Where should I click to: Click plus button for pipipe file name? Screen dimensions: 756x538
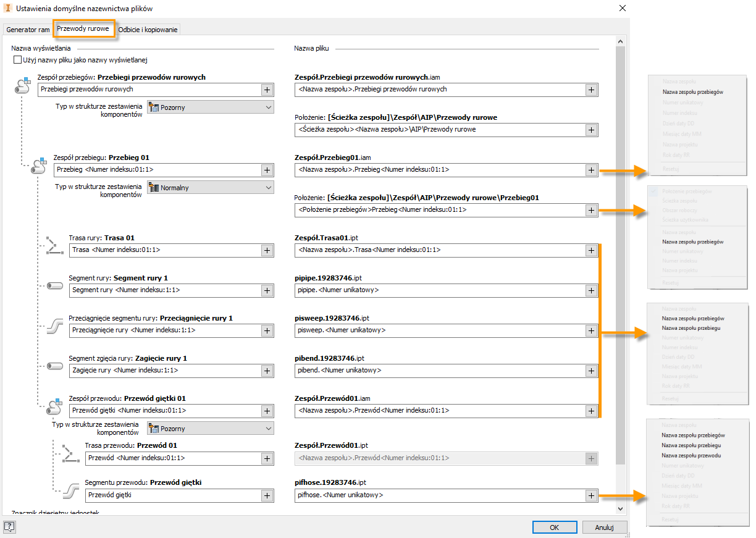click(x=591, y=290)
